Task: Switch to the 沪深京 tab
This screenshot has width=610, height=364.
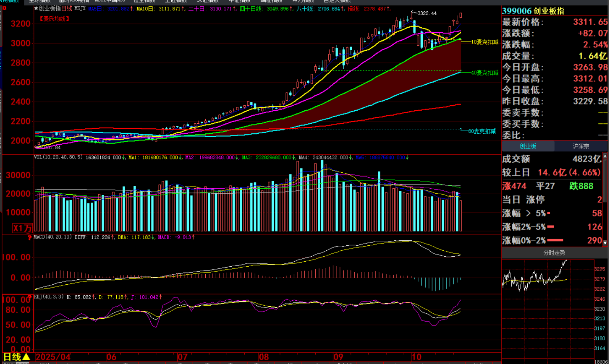Action: (580, 146)
